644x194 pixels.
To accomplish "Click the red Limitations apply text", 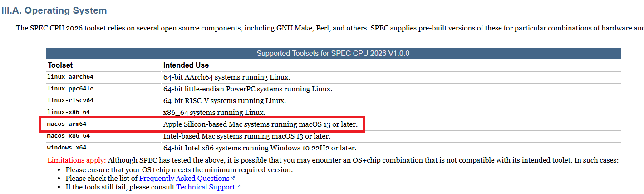I will click(77, 160).
